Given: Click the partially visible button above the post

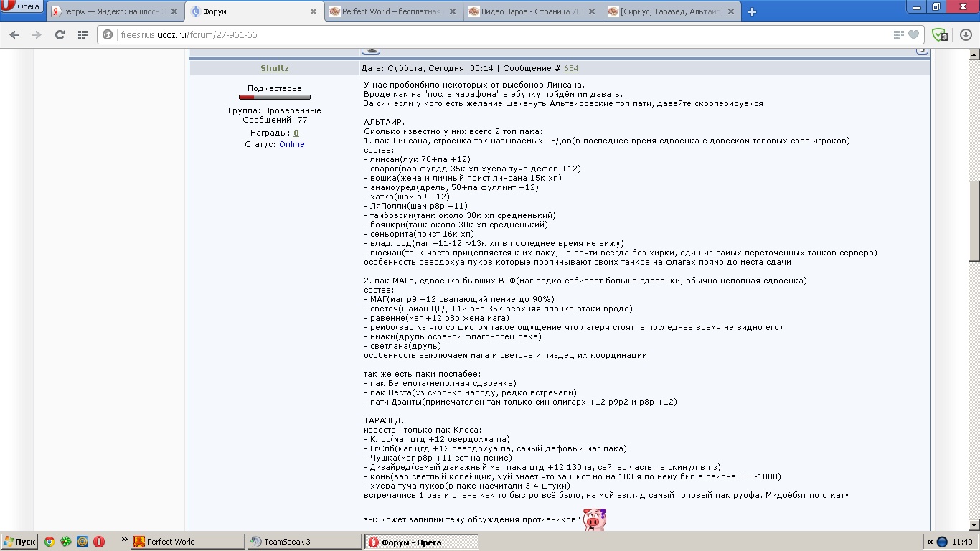Looking at the screenshot, I should 370,50.
